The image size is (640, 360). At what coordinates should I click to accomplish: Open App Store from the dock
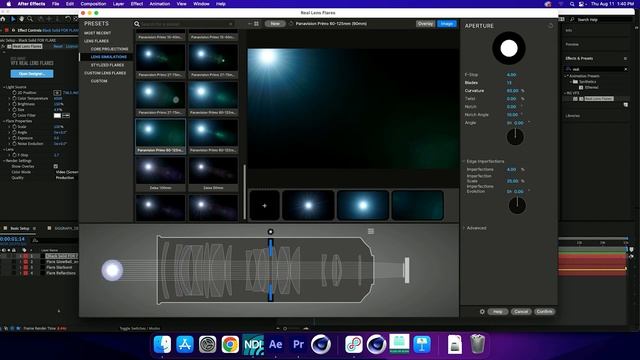coord(185,344)
